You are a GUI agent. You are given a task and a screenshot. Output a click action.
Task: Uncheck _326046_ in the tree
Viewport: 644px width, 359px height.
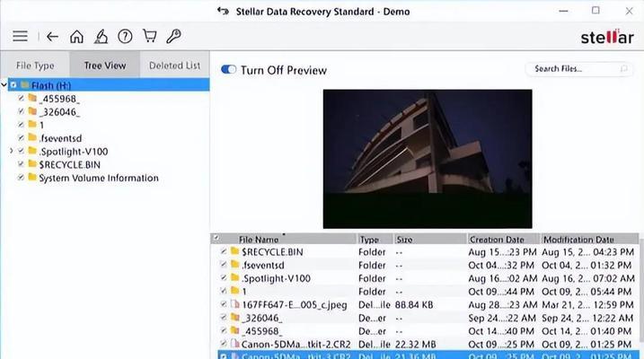point(21,111)
